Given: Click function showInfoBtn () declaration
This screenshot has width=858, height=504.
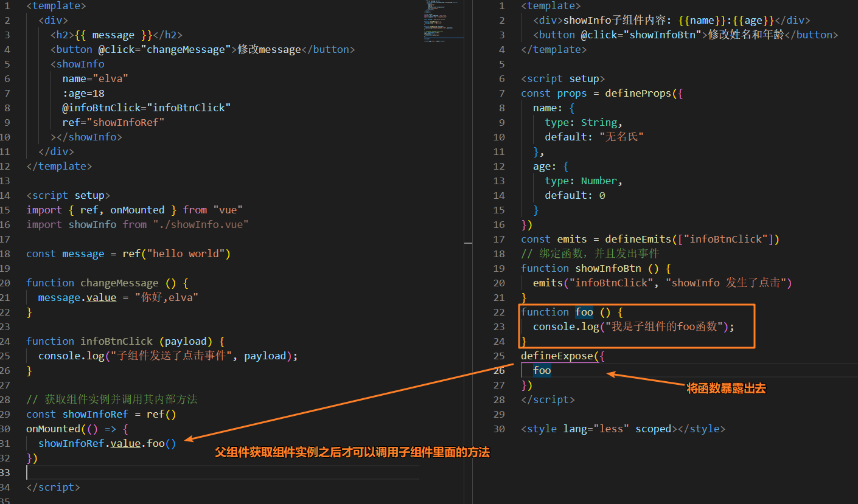Looking at the screenshot, I should (x=596, y=268).
